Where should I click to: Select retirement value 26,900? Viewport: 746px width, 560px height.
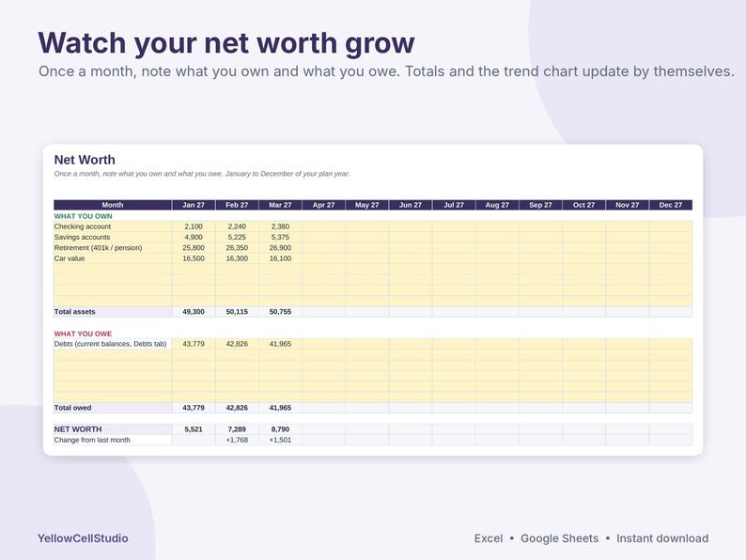pos(280,248)
